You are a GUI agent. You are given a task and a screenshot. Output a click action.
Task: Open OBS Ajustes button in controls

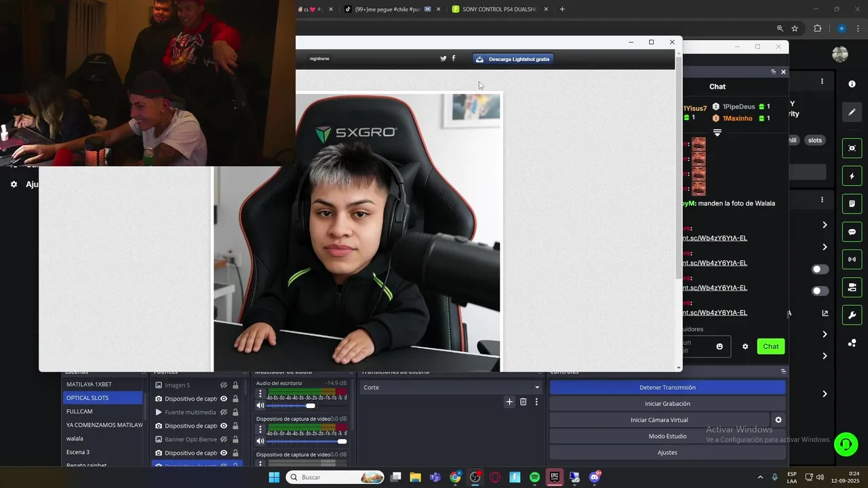(x=667, y=453)
